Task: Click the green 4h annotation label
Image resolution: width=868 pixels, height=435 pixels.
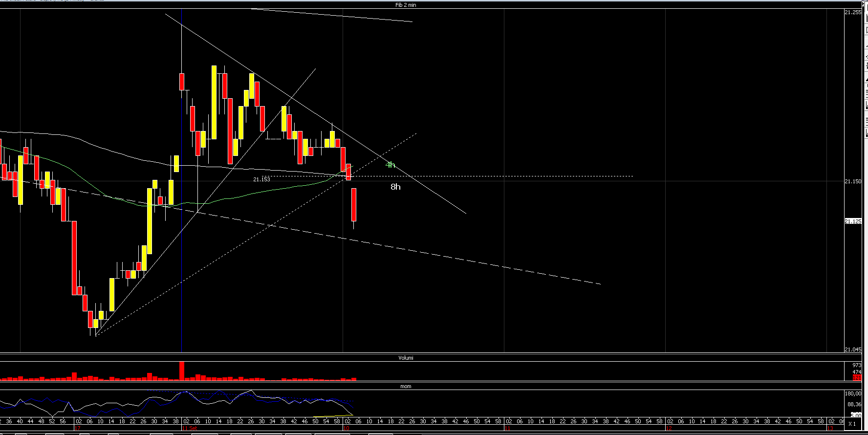Action: pos(390,165)
